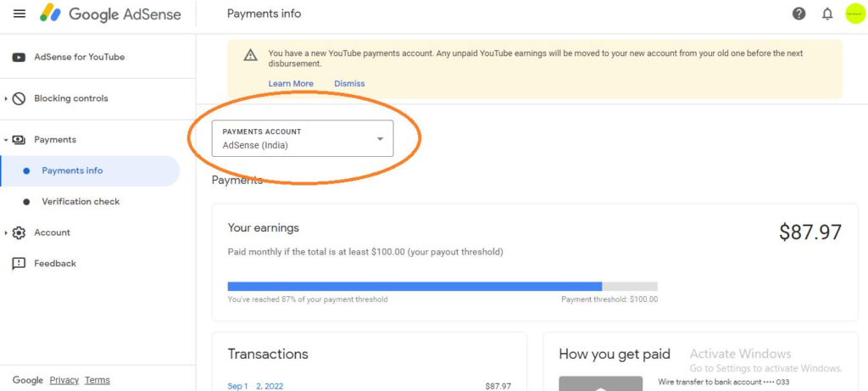Click the YouTube icon beside AdSense for YouTube

19,57
